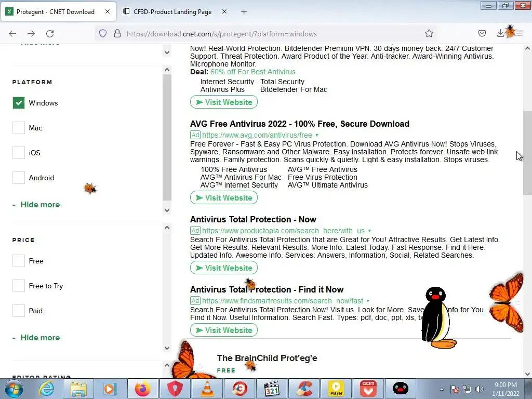
Task: Visit Website button for Bitdefender ad
Action: [x=224, y=102]
